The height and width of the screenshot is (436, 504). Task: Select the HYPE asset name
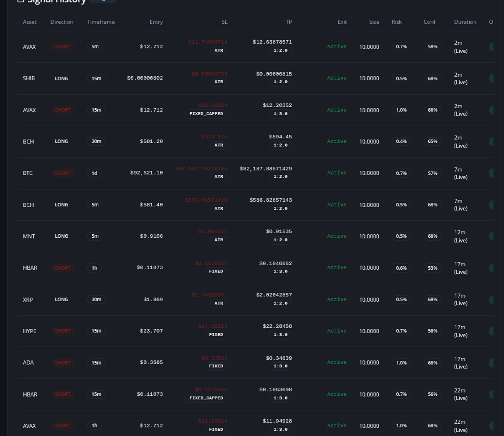coord(30,331)
